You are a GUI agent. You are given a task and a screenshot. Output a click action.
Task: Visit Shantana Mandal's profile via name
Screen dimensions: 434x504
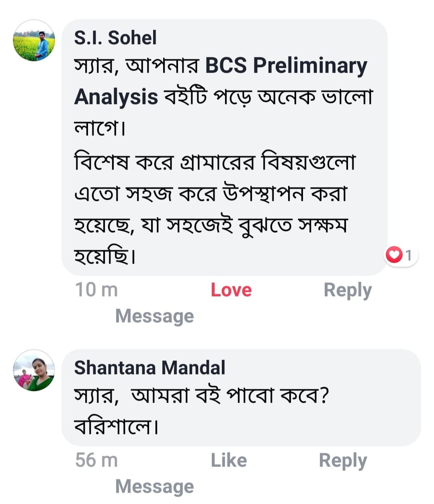pyautogui.click(x=149, y=368)
